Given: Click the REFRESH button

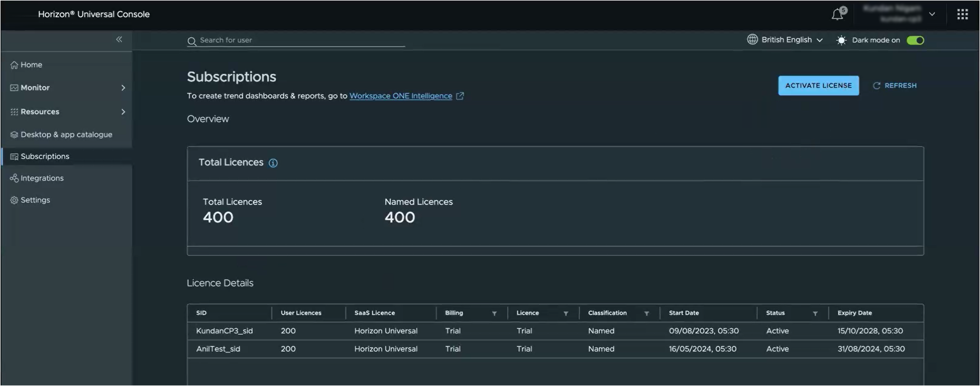Looking at the screenshot, I should [894, 86].
